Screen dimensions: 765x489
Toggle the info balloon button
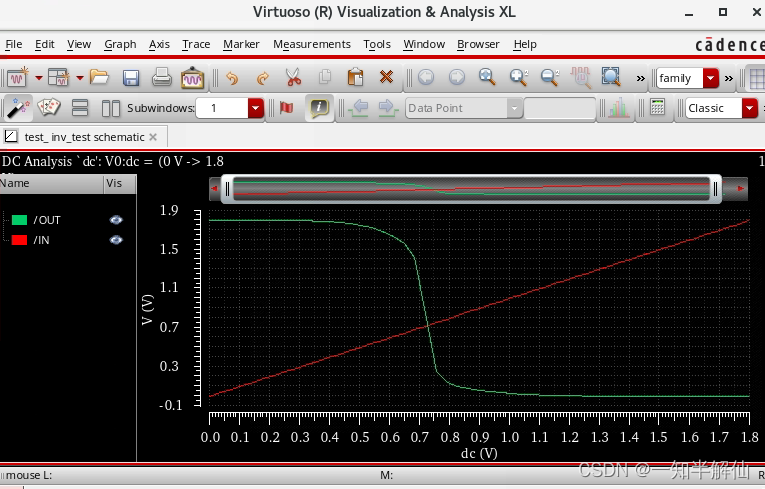[319, 107]
